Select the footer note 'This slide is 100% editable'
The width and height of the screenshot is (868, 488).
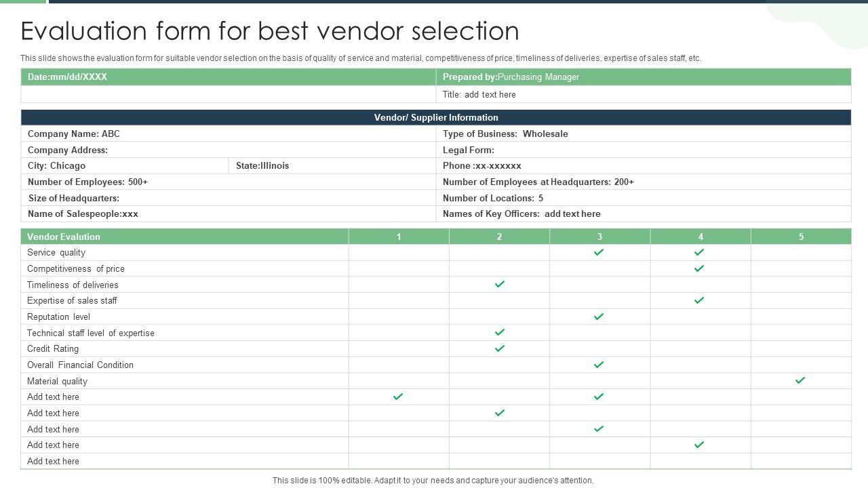433,481
